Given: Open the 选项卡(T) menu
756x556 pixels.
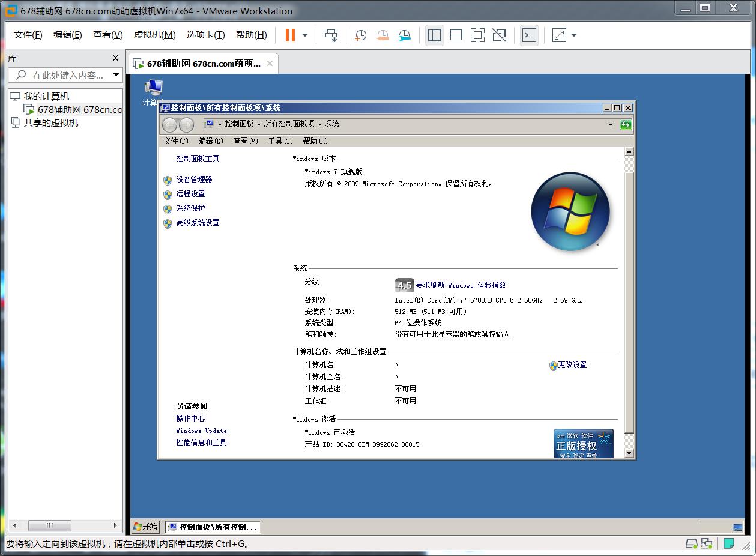Looking at the screenshot, I should coord(205,35).
